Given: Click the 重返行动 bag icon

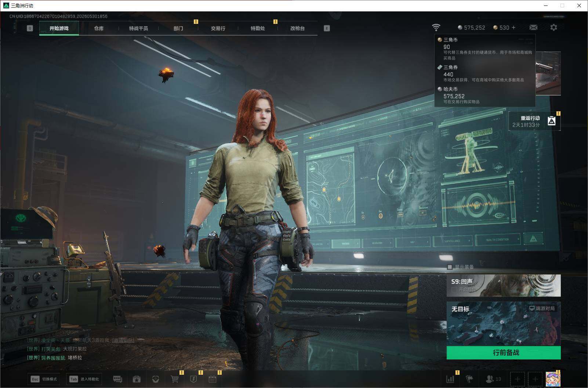Looking at the screenshot, I should (x=552, y=121).
